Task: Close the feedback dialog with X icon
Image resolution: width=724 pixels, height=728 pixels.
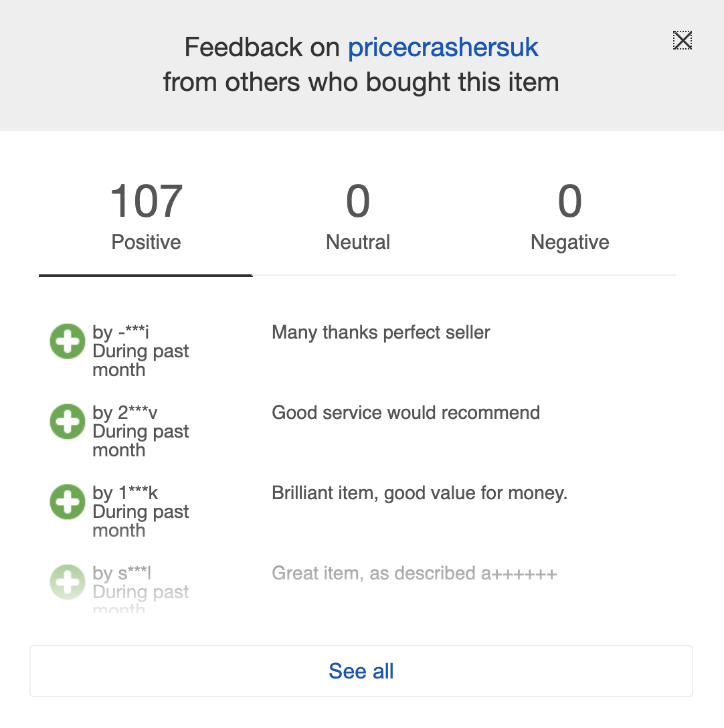Action: pos(683,40)
